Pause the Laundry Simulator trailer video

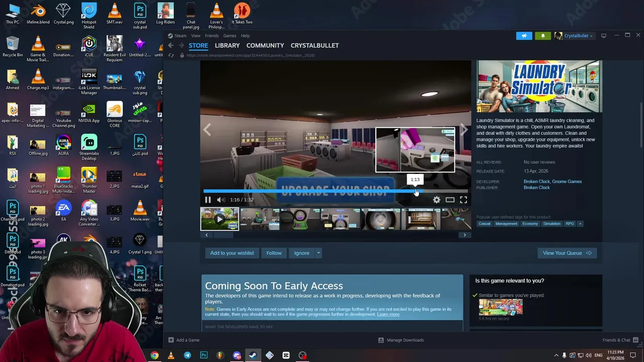[x=208, y=200]
